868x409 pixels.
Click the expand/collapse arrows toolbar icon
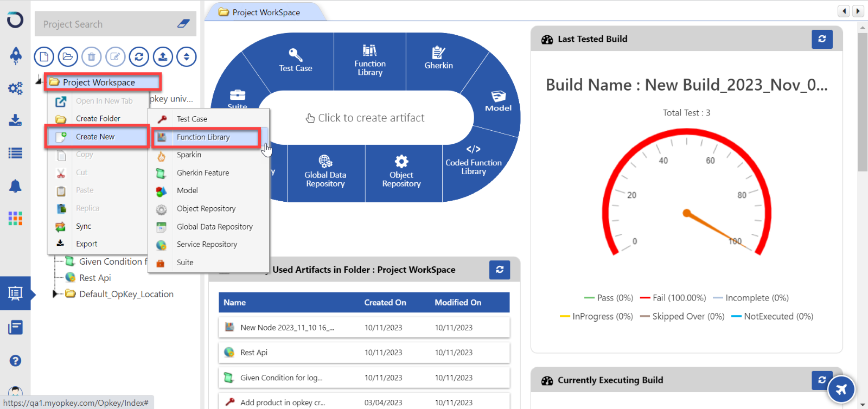[x=187, y=56]
